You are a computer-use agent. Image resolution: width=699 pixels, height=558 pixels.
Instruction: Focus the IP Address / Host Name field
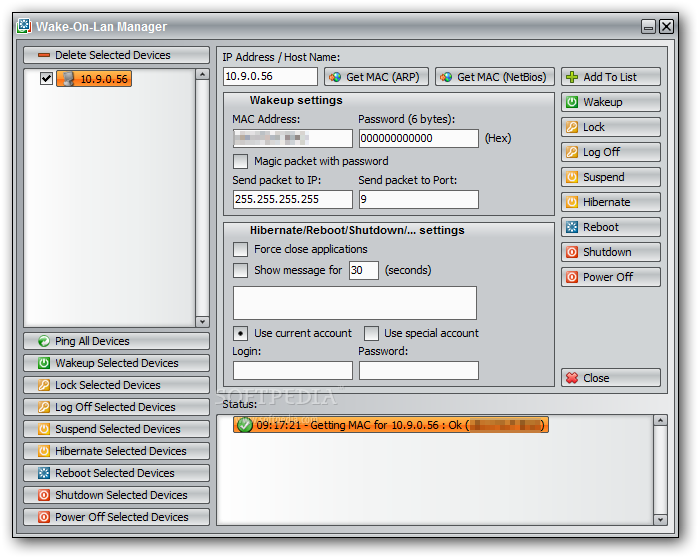tap(270, 77)
